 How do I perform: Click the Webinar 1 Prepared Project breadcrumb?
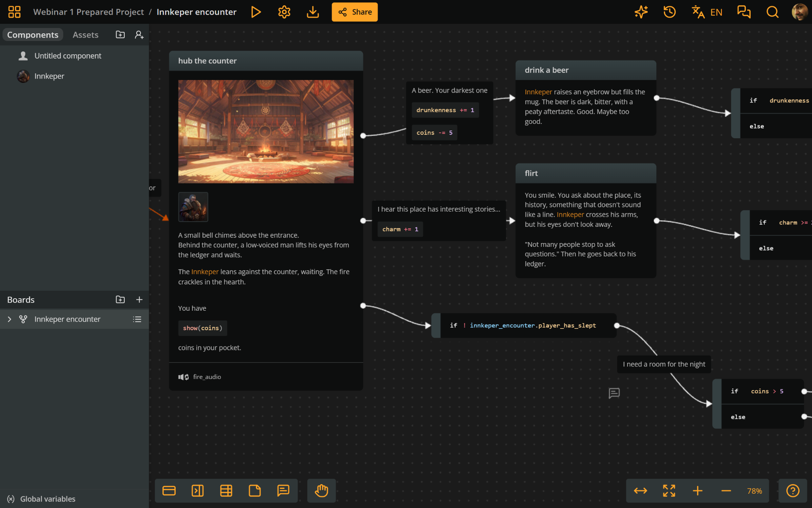click(89, 12)
